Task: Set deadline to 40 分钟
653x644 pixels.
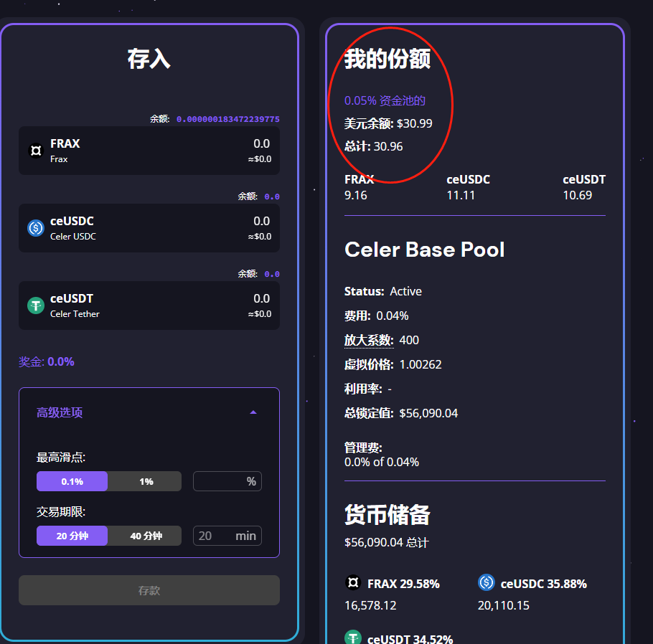Action: (x=146, y=536)
